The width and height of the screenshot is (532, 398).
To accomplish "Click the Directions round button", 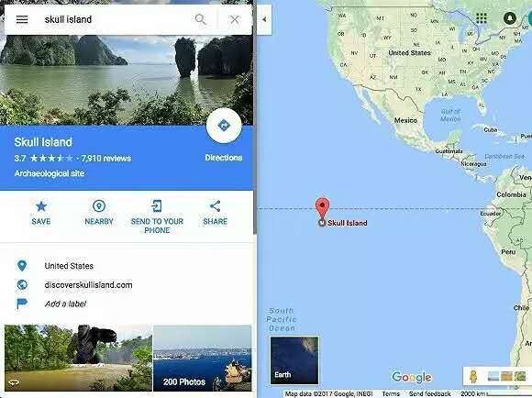I will pyautogui.click(x=224, y=126).
